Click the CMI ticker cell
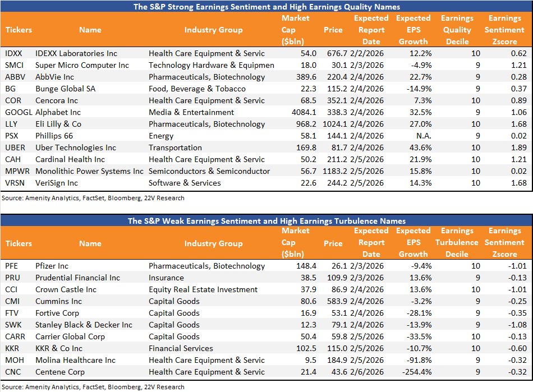533x392 pixels. [x=12, y=301]
